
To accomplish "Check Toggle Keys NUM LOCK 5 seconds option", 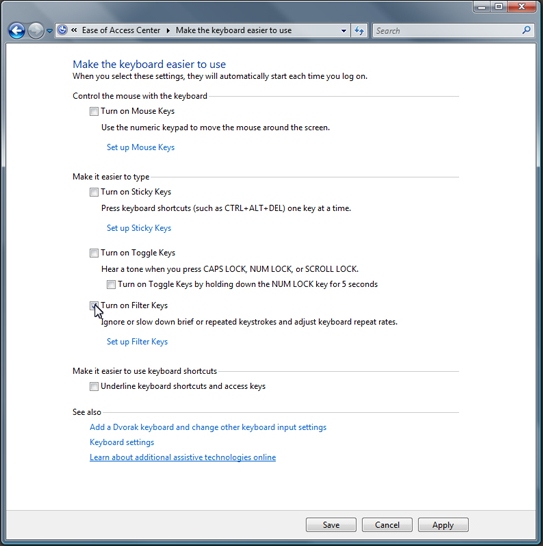I will [x=111, y=284].
